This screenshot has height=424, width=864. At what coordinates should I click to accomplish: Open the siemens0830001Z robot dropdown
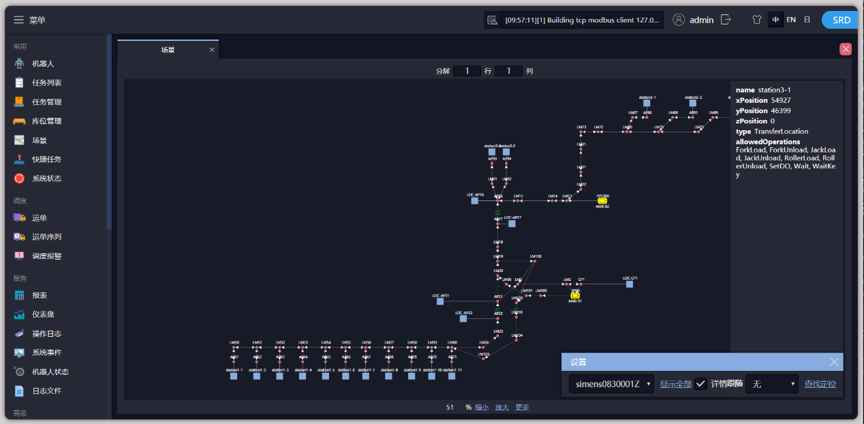click(611, 384)
